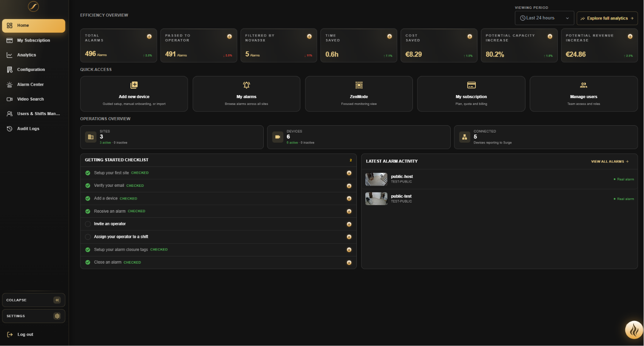This screenshot has height=346, width=644.
Task: Click info icon on Time Saved card
Action: click(x=390, y=37)
